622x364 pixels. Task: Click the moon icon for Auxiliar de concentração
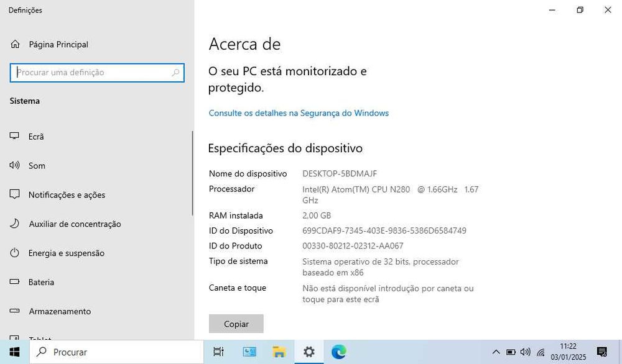click(x=14, y=224)
